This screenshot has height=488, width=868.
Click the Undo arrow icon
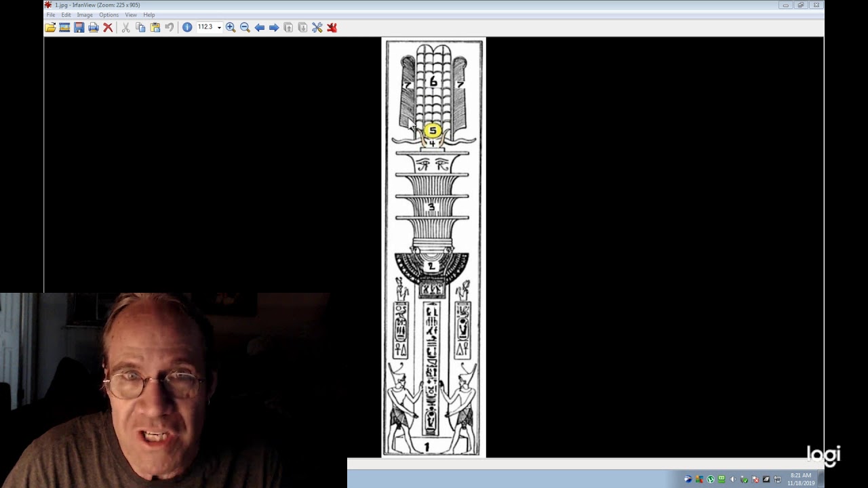pos(170,27)
